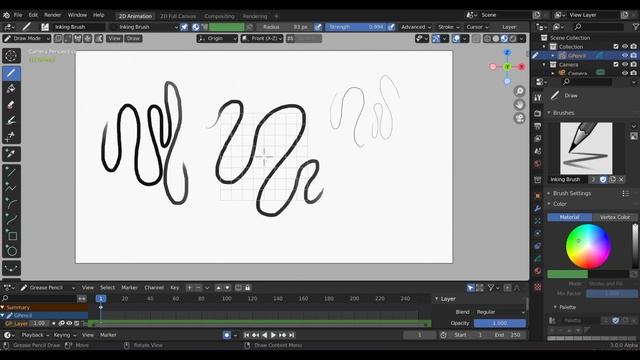Switch to the 2D Full Canvas workspace tab
Image resolution: width=640 pixels, height=360 pixels.
point(178,16)
